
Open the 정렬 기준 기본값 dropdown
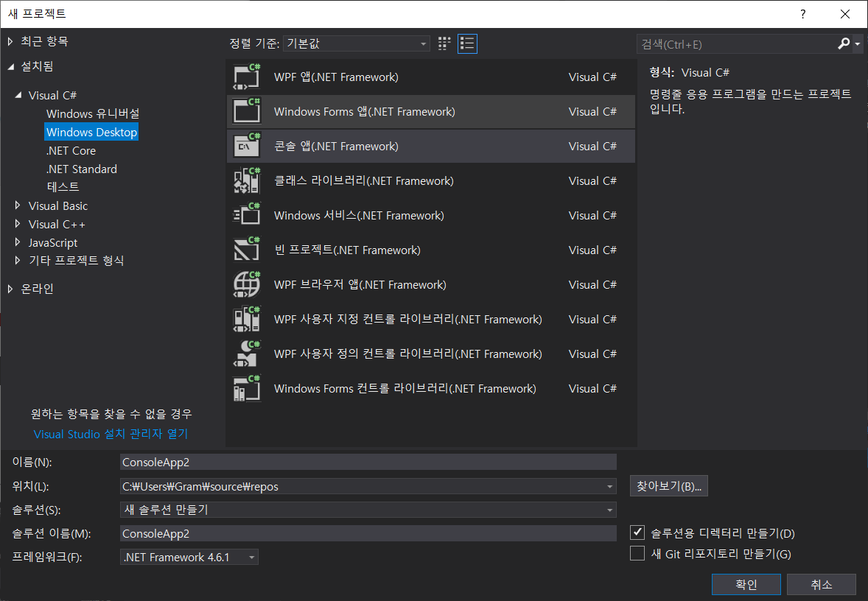(x=357, y=43)
